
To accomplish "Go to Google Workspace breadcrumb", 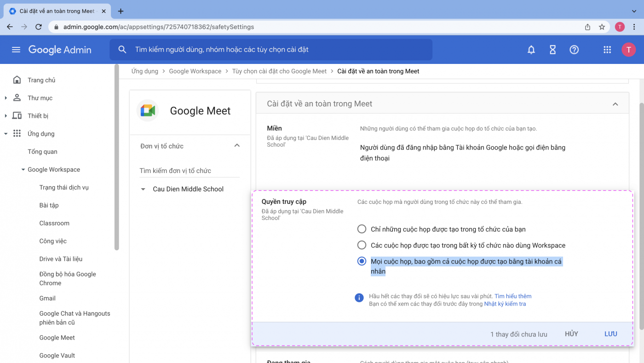I will [x=195, y=71].
